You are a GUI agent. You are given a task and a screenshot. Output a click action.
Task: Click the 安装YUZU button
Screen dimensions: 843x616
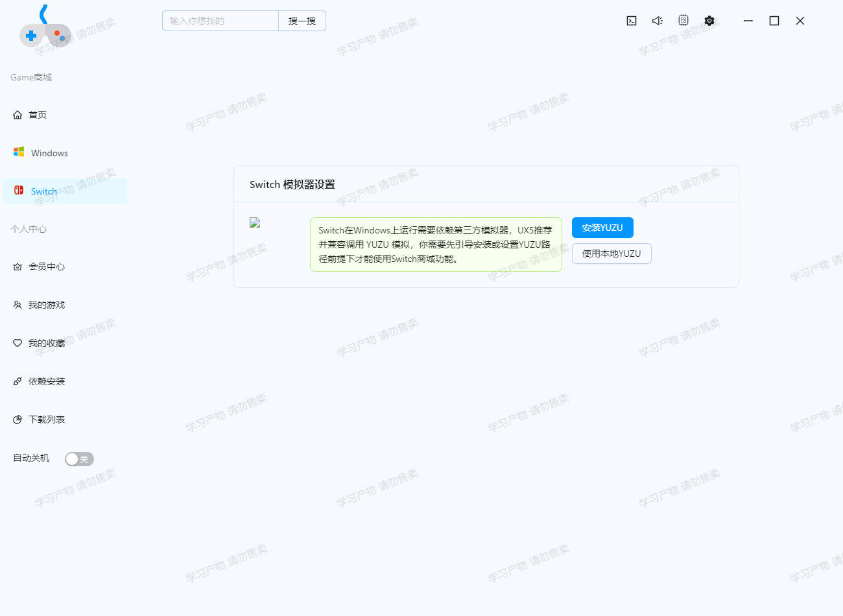602,228
